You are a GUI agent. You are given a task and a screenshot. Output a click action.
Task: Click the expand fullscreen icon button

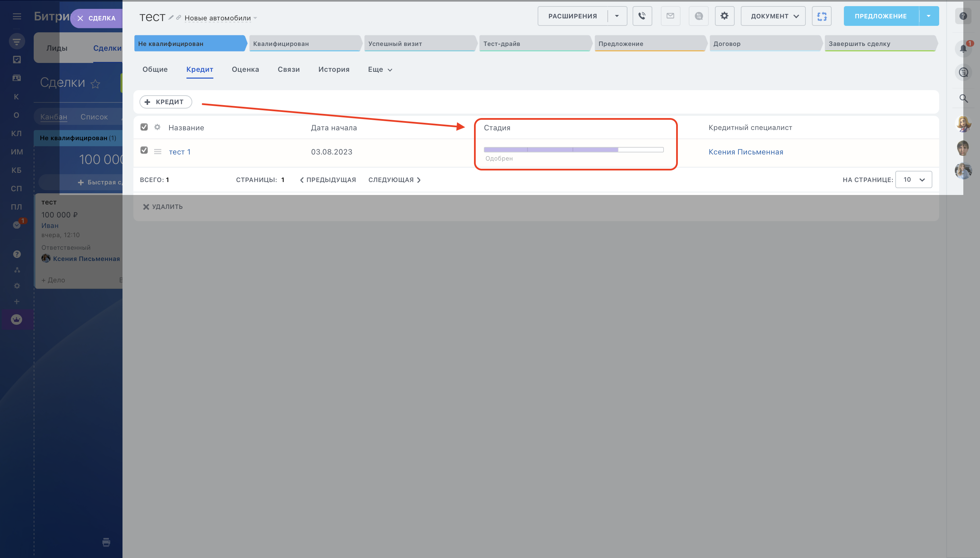822,16
